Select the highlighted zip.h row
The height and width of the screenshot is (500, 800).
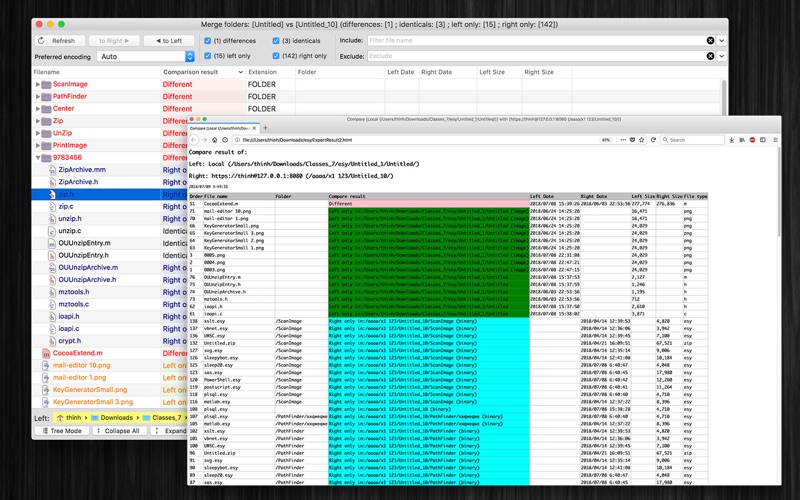[110, 194]
